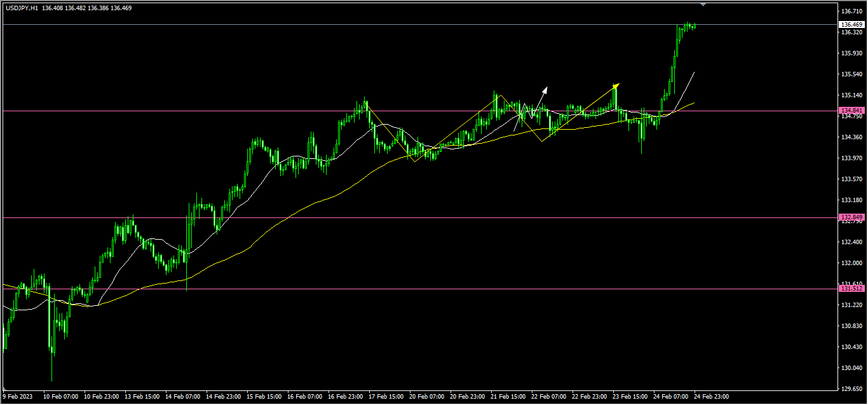Click the 130.040 price scale value
Image resolution: width=868 pixels, height=405 pixels.
851,368
